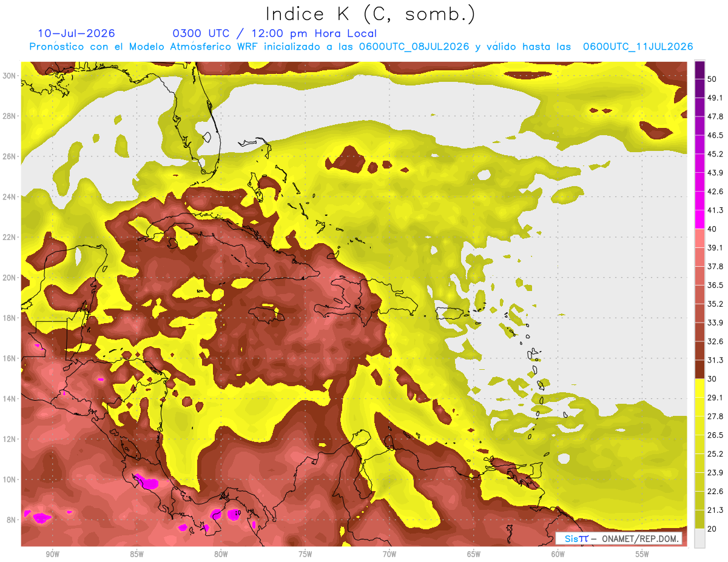Pick the gray colorbar segment below 20
This screenshot has height=562, width=728.
699,538
